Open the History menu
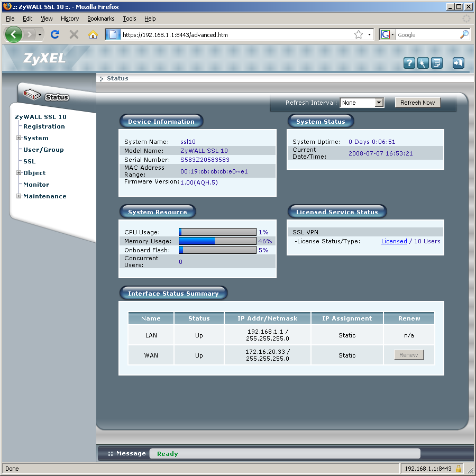Screen dimensions: 476x476 [69, 19]
